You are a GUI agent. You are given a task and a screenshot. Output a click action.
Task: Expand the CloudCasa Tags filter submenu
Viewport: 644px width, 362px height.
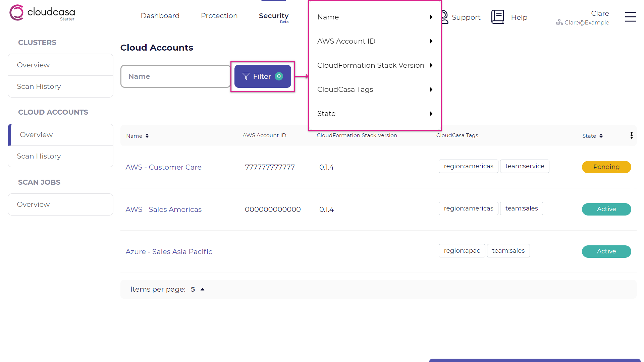(x=375, y=89)
